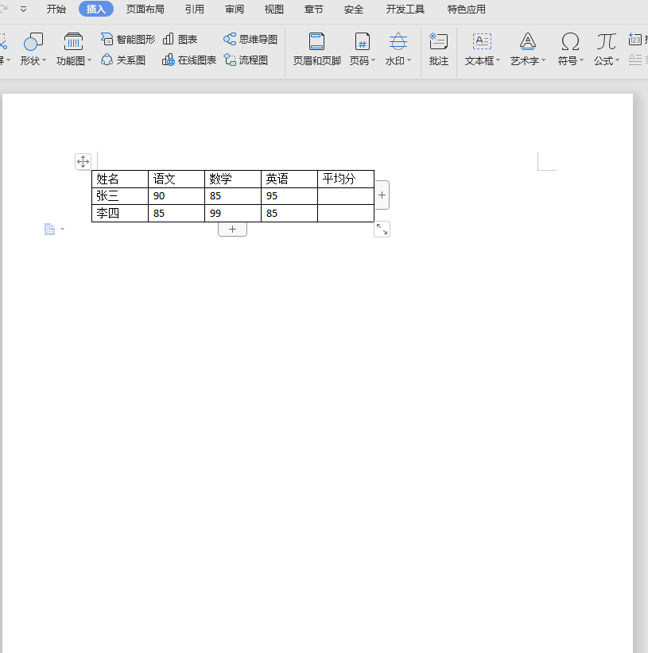Open the 艺术字 word art dropdown
648x653 pixels.
(527, 61)
